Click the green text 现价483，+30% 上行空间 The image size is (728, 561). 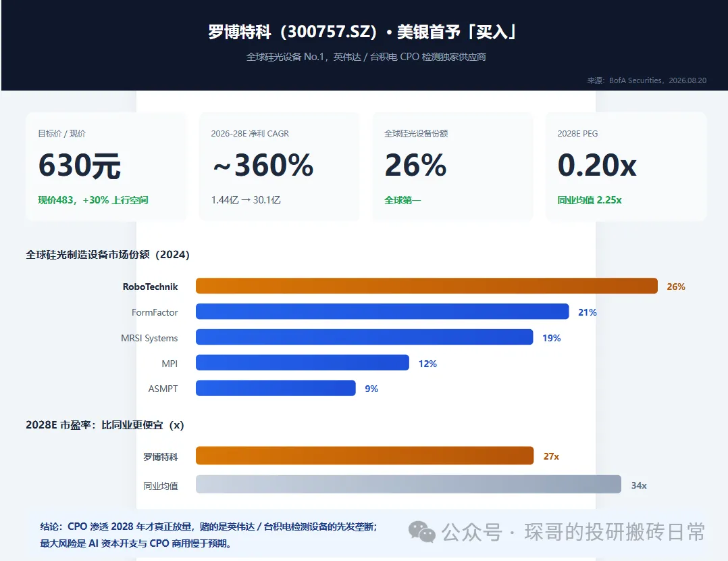point(93,200)
